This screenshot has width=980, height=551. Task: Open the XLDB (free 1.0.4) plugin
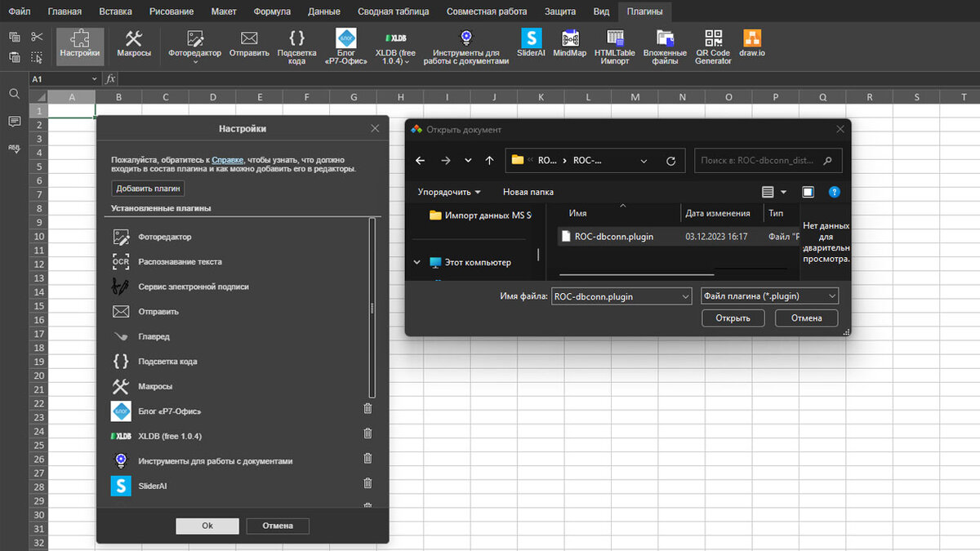394,45
